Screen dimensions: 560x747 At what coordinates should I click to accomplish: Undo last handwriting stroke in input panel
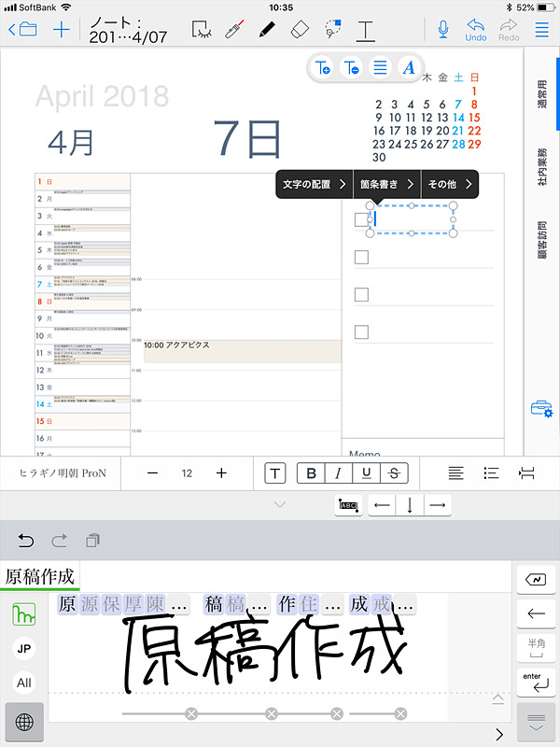26,541
